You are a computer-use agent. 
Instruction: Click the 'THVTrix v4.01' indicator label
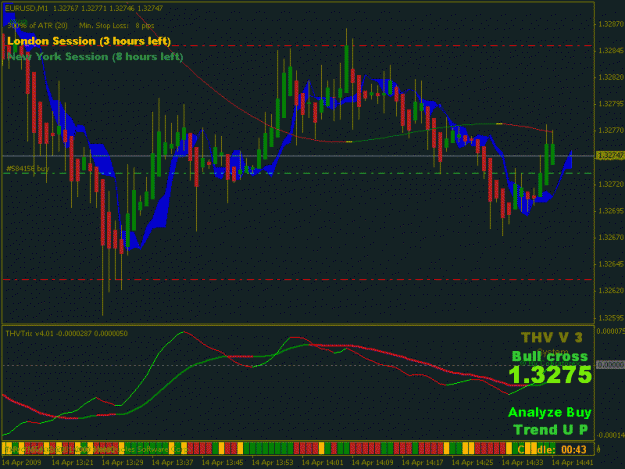(30, 333)
